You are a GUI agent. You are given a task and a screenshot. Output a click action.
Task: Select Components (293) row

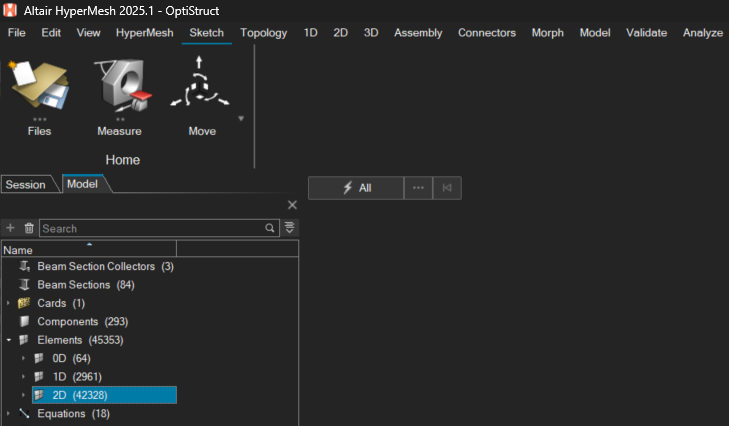82,321
